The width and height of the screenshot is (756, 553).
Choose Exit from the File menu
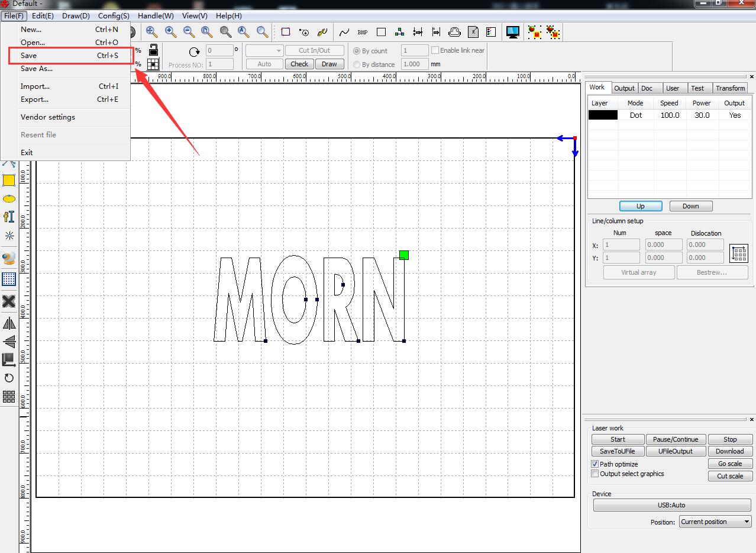click(x=65, y=153)
